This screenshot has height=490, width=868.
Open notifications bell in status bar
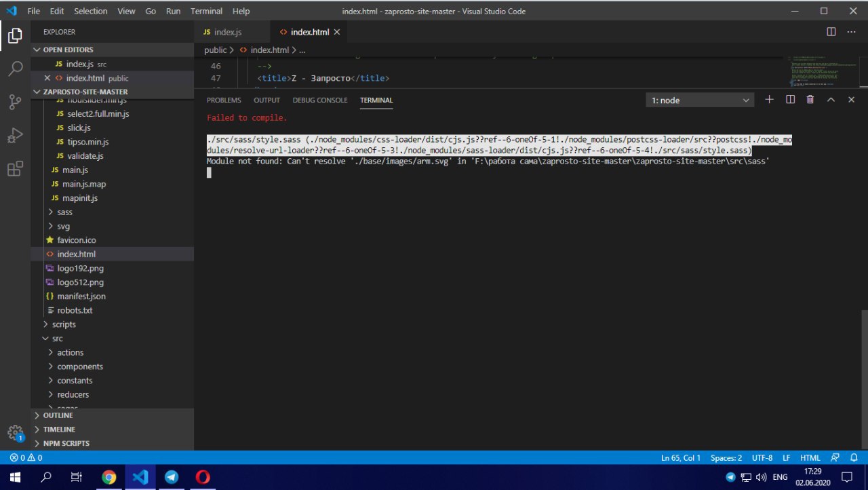pos(854,458)
